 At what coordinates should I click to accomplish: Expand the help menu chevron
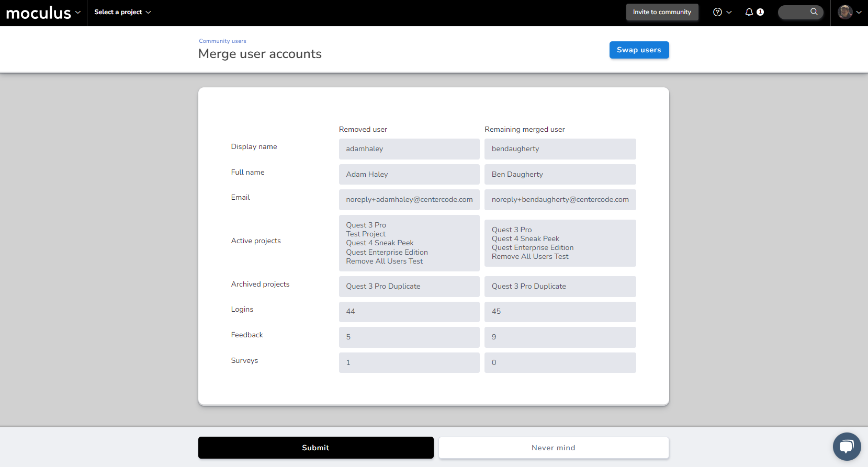(x=729, y=12)
